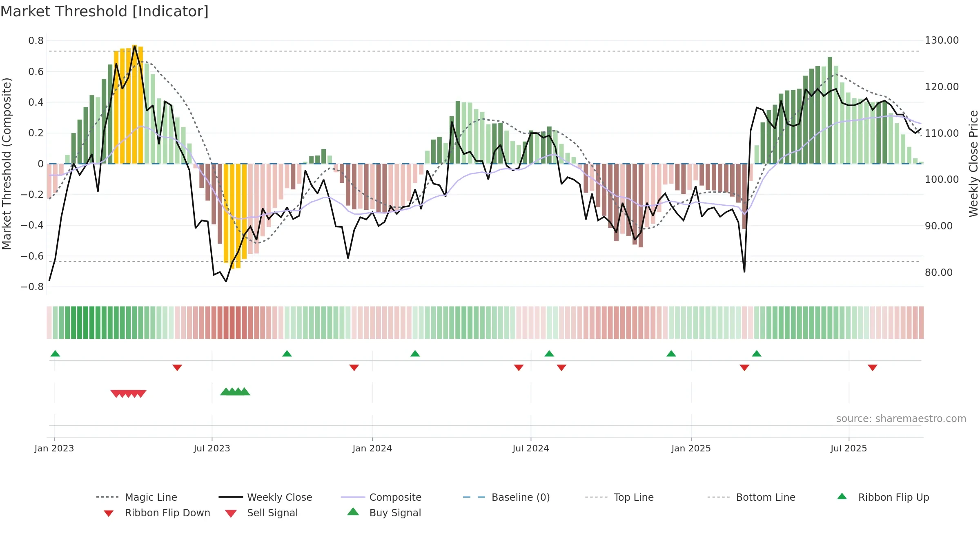Viewport: 980px width, 551px height.
Task: Click the Ribbon Flip Down marker in December 2023
Action: [354, 368]
